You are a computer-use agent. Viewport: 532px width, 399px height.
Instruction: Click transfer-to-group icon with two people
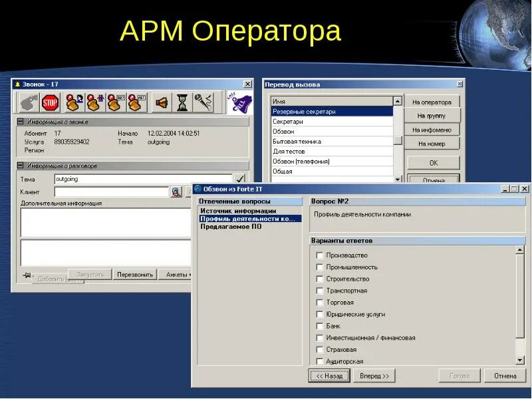95,102
